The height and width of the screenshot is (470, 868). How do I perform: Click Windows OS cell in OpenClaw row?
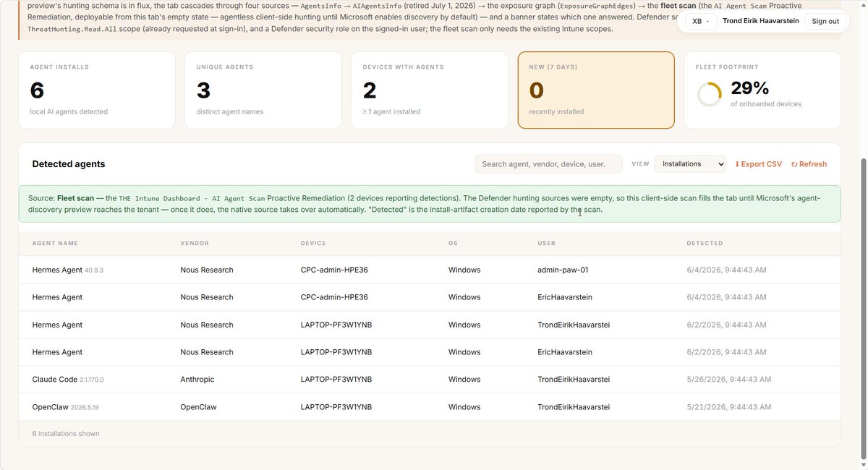coord(464,406)
